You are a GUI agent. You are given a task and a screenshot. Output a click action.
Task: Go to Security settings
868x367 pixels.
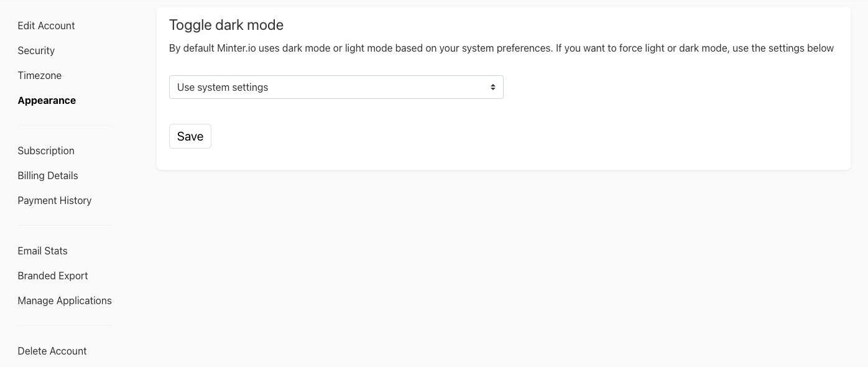tap(36, 50)
